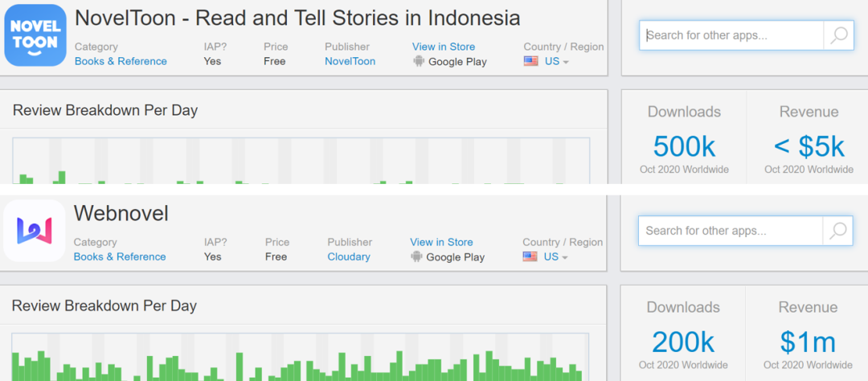This screenshot has width=868, height=381.
Task: Click the magnifier icon in Webnovel search
Action: 837,231
